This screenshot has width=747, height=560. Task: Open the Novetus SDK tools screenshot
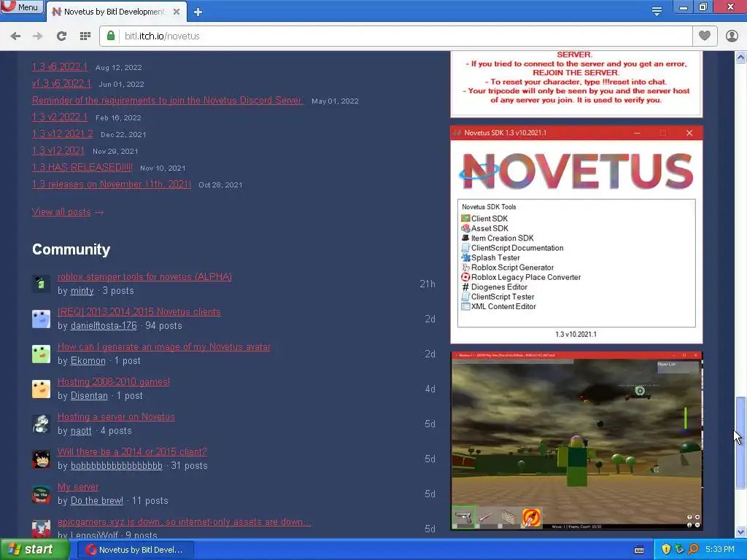pyautogui.click(x=576, y=235)
